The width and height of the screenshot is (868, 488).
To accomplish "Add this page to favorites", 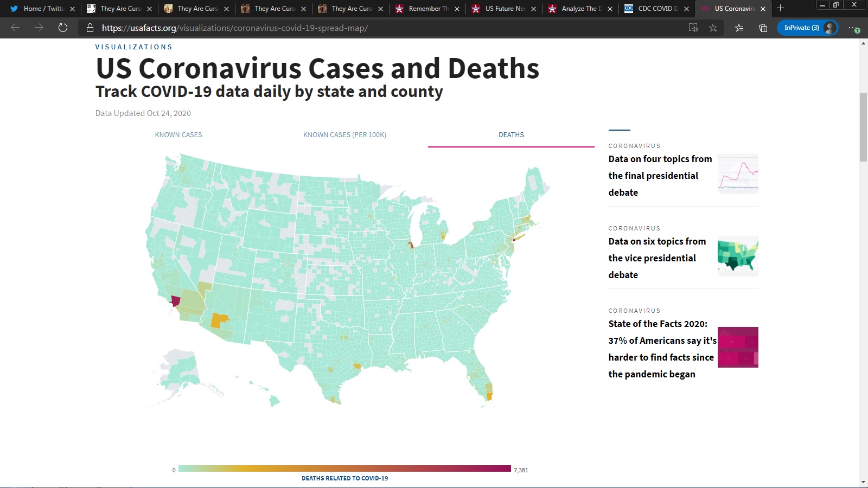I will coord(713,28).
